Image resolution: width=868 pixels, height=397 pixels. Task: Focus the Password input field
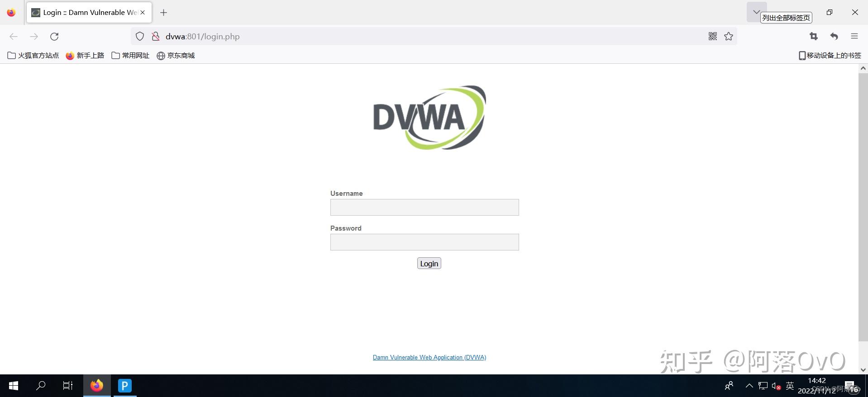(x=424, y=242)
